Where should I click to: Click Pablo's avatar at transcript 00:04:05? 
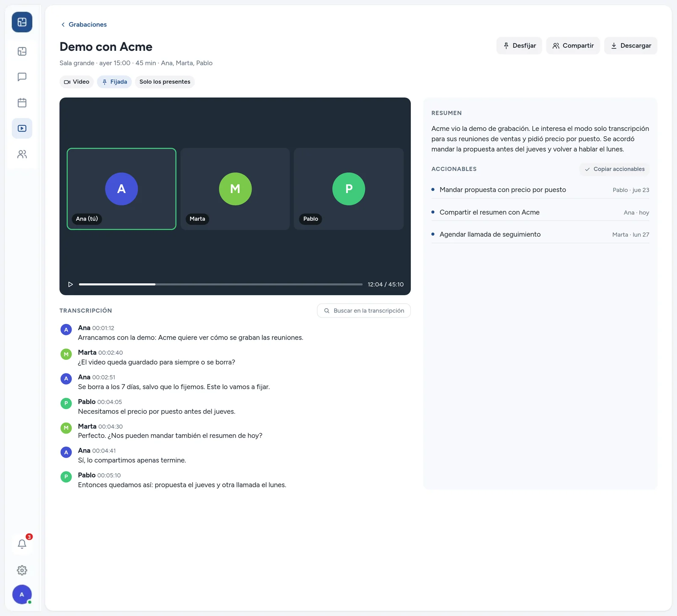(x=66, y=403)
